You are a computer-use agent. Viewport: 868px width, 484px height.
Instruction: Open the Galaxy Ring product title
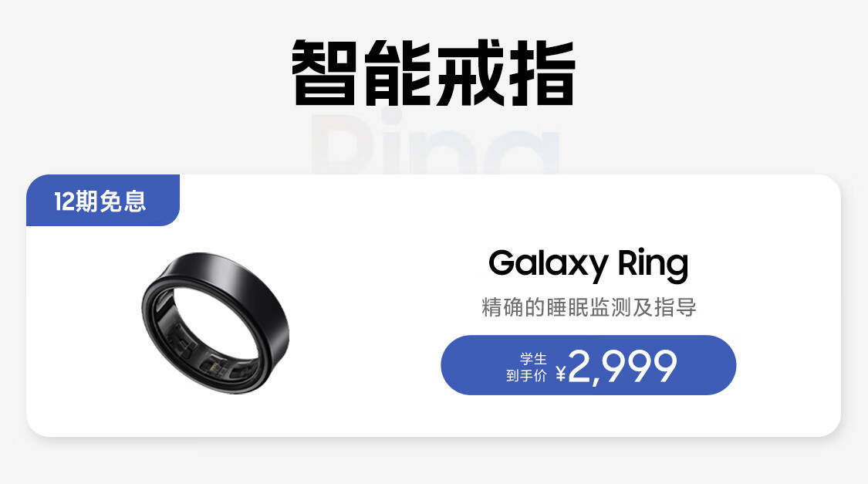click(x=589, y=264)
